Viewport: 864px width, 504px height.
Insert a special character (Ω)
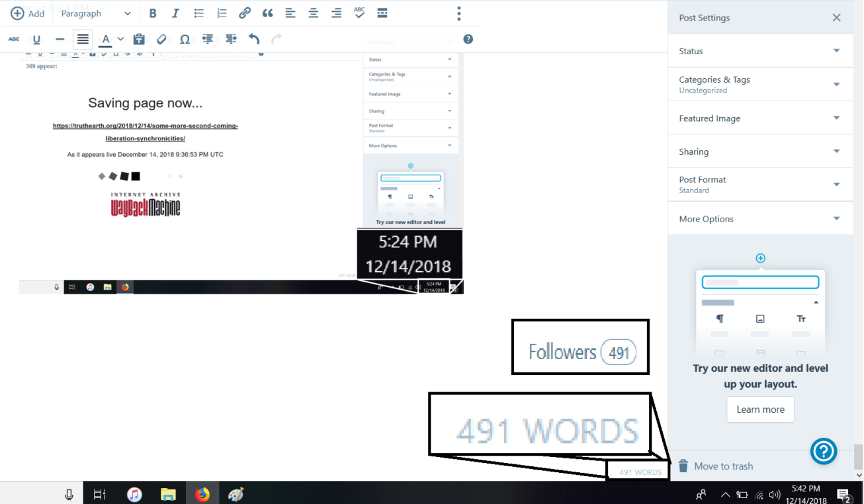pos(185,39)
